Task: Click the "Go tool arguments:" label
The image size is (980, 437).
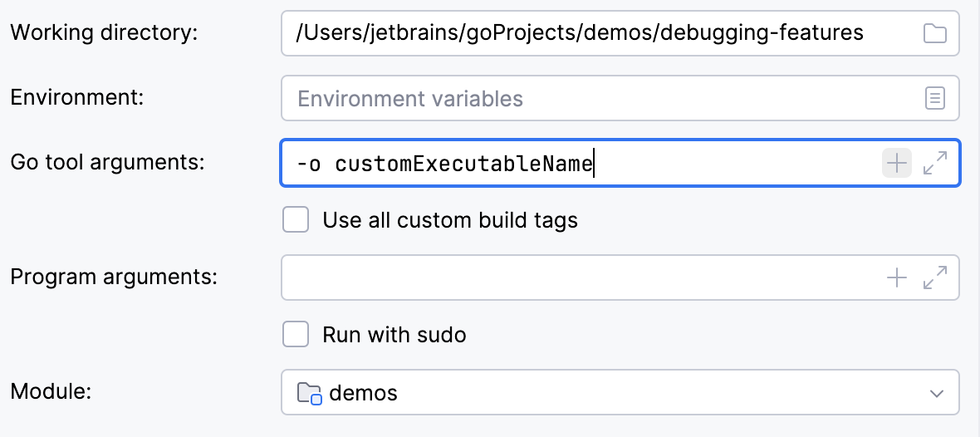Action: click(x=107, y=162)
